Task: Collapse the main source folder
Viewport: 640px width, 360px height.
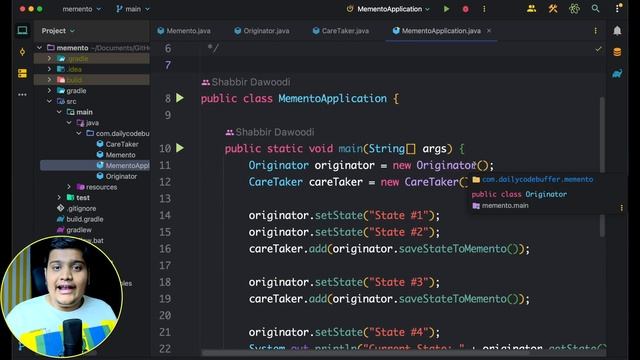Action: pos(59,112)
